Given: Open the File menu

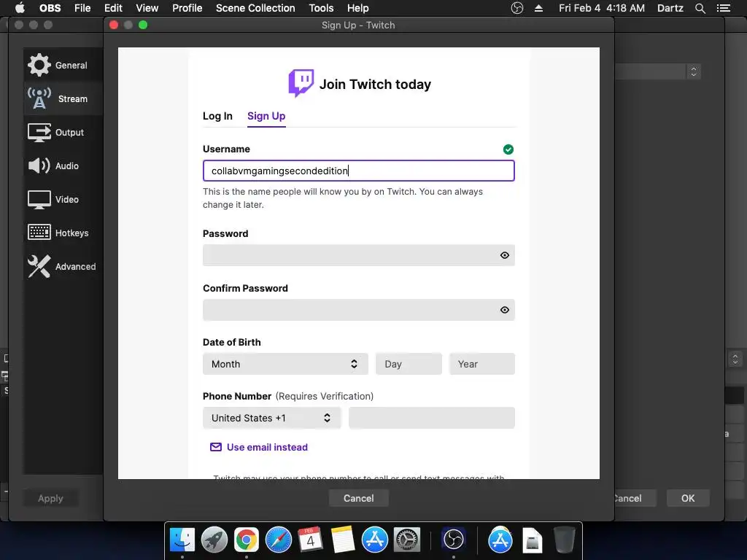Looking at the screenshot, I should [x=82, y=8].
